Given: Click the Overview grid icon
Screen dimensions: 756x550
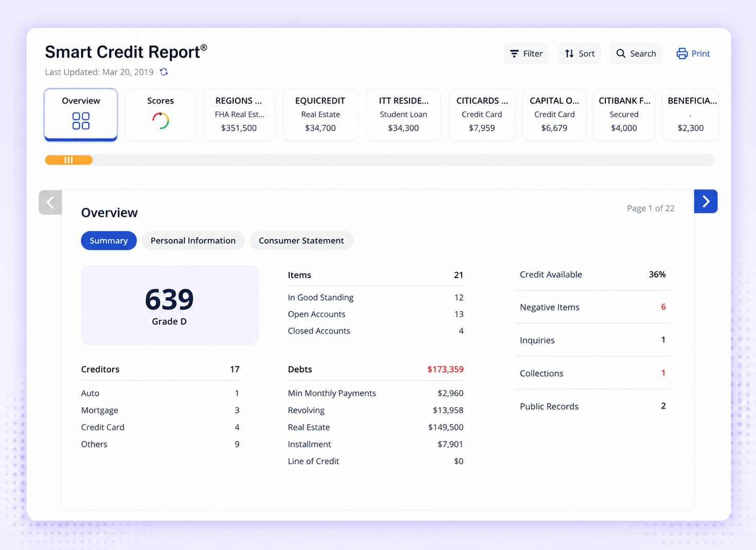Looking at the screenshot, I should pyautogui.click(x=81, y=121).
